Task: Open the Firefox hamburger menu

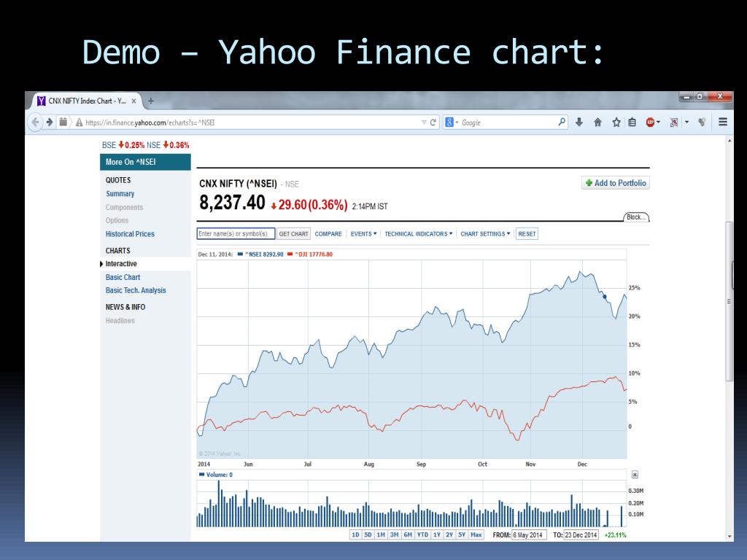Action: pos(723,122)
